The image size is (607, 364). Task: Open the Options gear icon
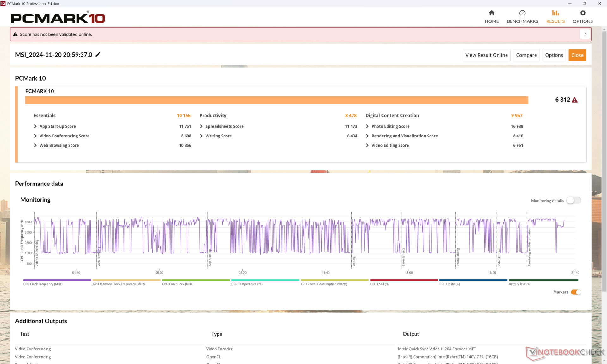tap(583, 13)
